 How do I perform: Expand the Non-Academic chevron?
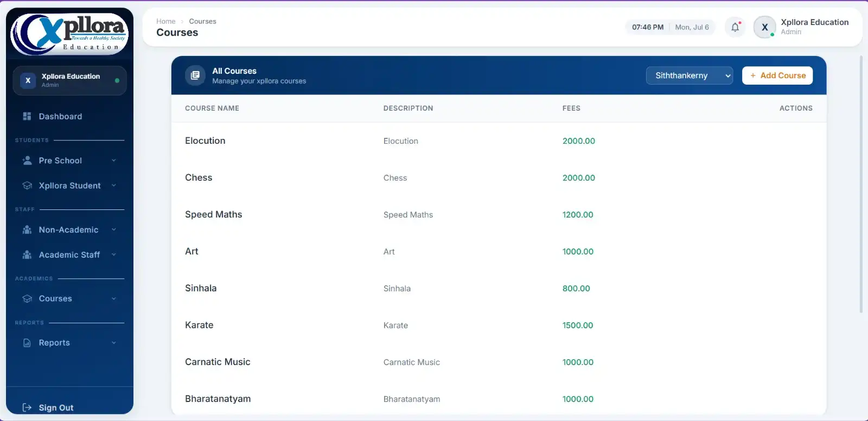tap(114, 230)
